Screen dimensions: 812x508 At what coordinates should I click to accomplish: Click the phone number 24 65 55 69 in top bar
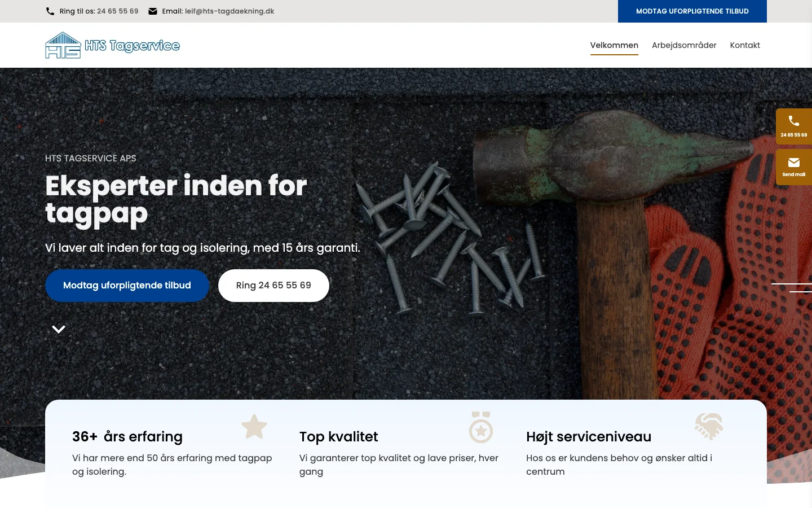click(117, 11)
